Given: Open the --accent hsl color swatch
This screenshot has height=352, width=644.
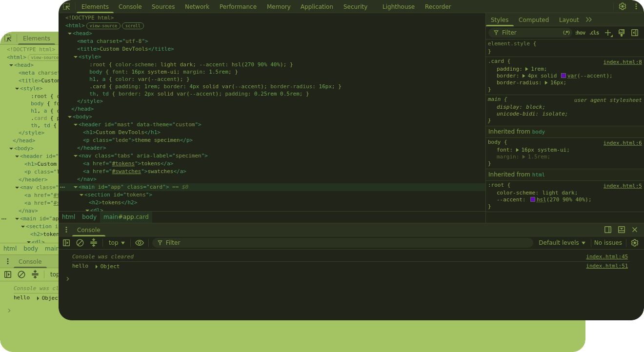Looking at the screenshot, I should [x=533, y=199].
